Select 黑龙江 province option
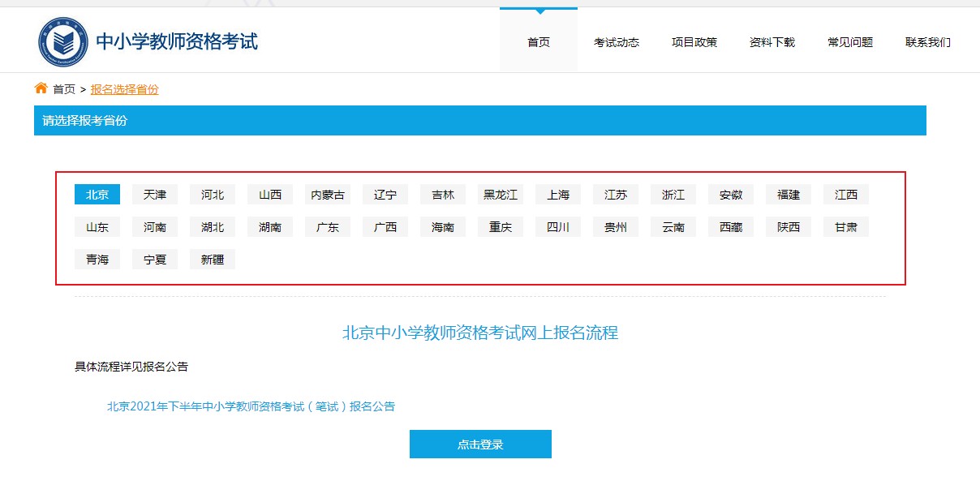This screenshot has height=481, width=980. (x=501, y=195)
